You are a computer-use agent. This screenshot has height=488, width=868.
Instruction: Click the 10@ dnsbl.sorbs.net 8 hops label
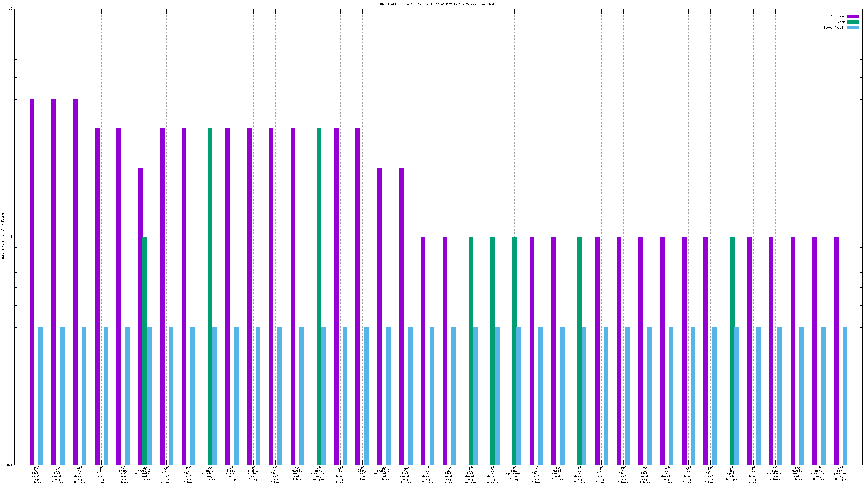point(797,473)
